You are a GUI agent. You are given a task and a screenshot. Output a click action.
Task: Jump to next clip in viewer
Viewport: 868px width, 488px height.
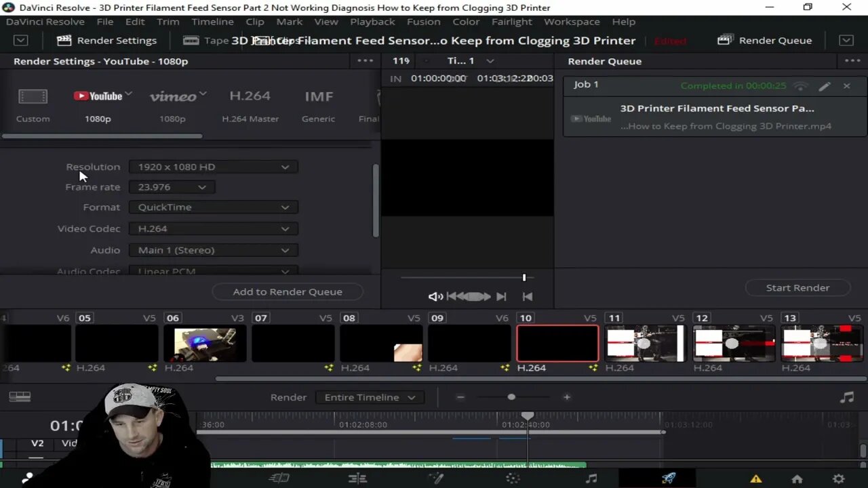click(501, 296)
